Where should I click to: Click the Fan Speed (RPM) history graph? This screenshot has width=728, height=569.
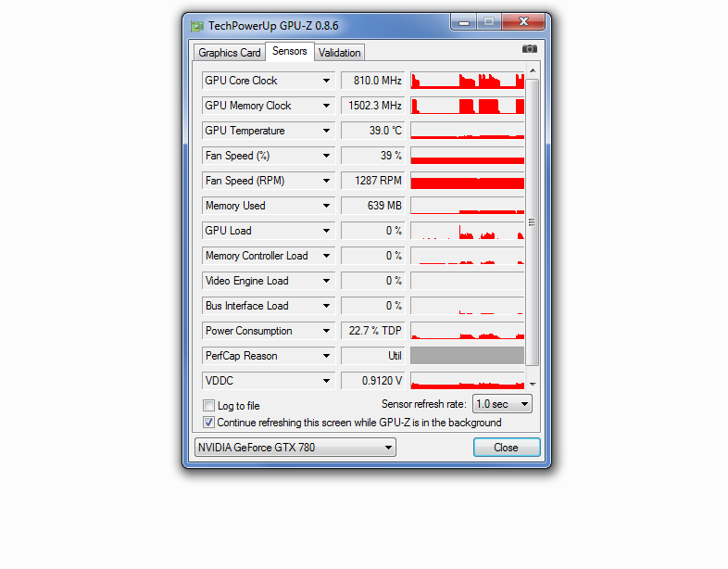[468, 181]
